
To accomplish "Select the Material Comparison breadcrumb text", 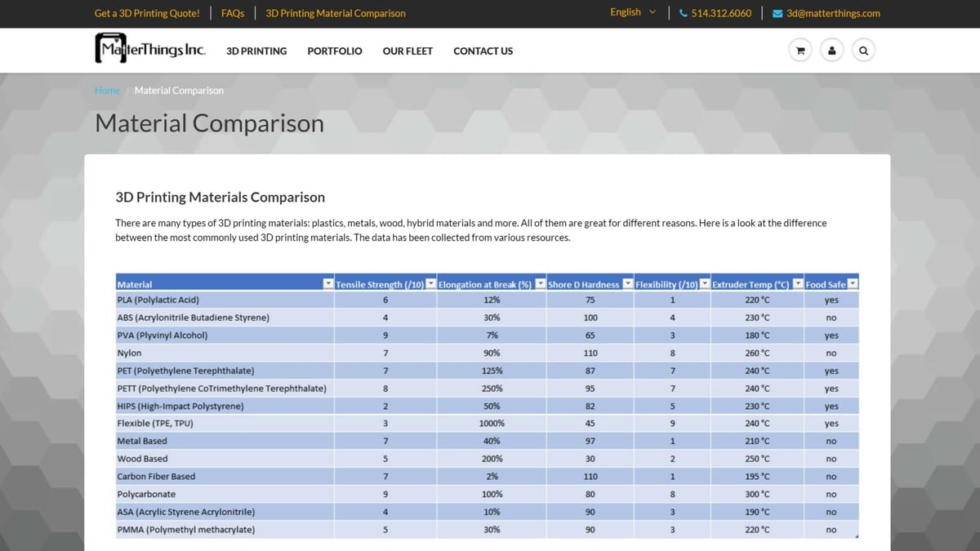I will coord(179,91).
